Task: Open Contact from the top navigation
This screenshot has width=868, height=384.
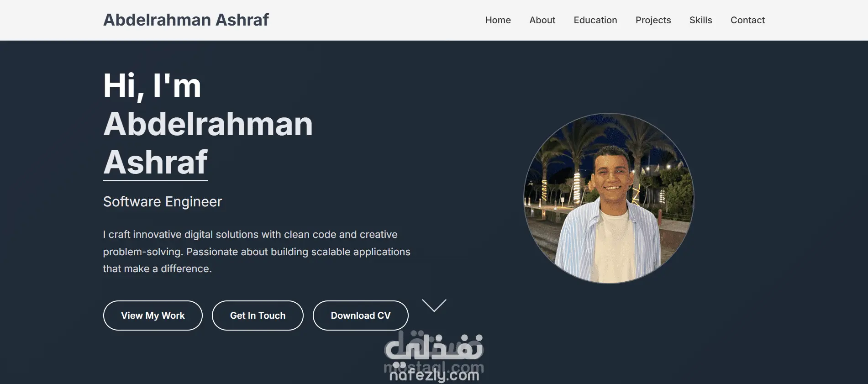Action: coord(747,20)
